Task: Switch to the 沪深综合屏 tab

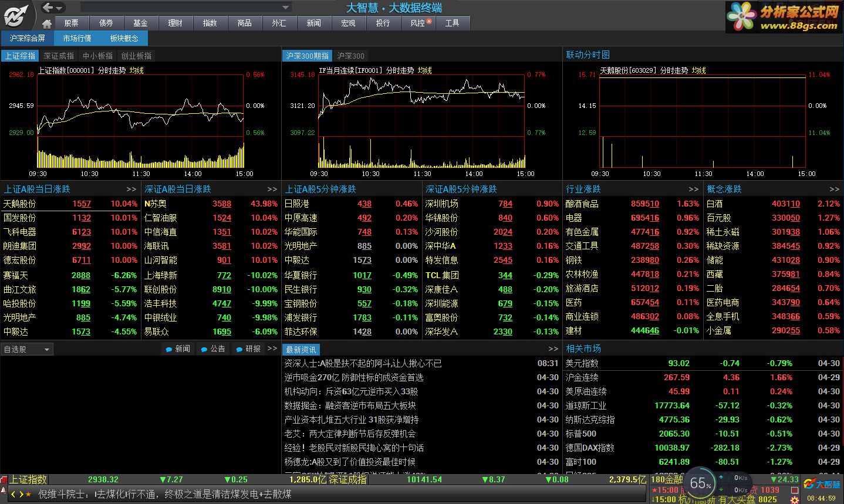Action: coord(27,38)
